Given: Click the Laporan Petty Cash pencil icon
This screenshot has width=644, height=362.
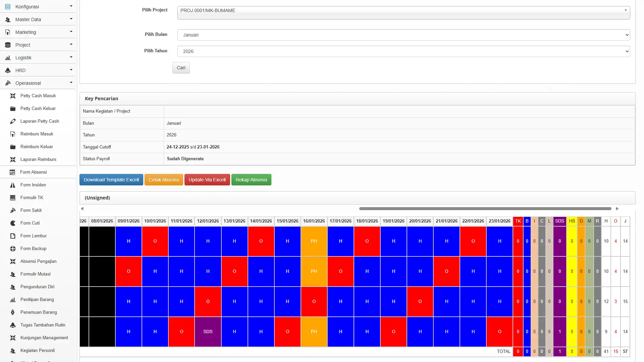Looking at the screenshot, I should [x=13, y=121].
